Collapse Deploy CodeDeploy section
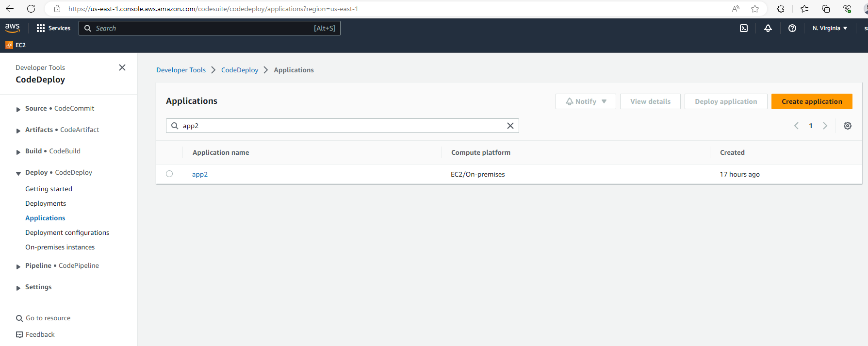Screen dimensions: 868x346 [x=18, y=173]
